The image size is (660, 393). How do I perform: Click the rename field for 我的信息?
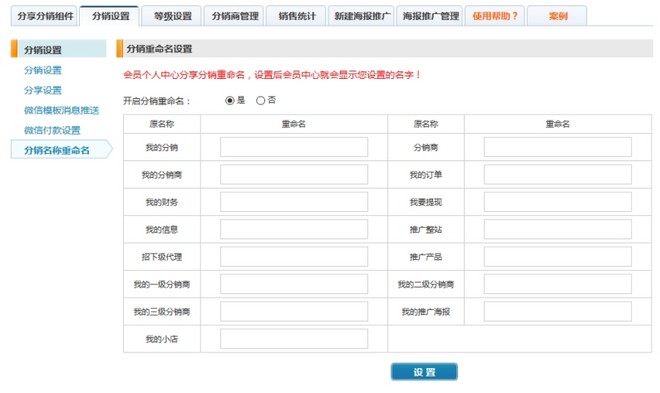click(x=294, y=229)
